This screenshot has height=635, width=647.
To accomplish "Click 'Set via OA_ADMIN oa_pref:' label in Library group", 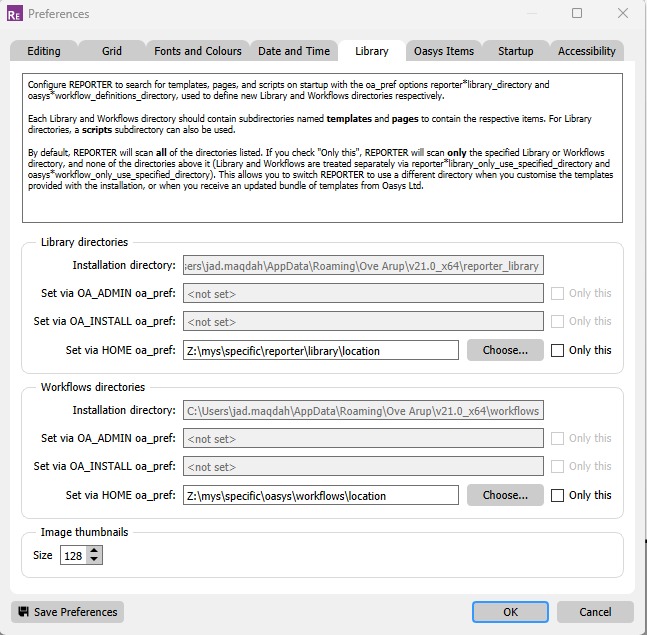I will pyautogui.click(x=108, y=293).
